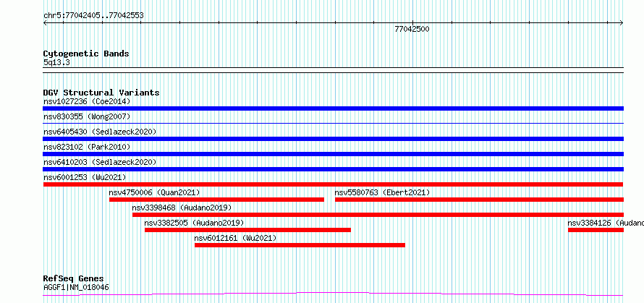644x303 pixels.
Task: Click the AGGF1|NM_018046 gene label
Action: tap(77, 287)
